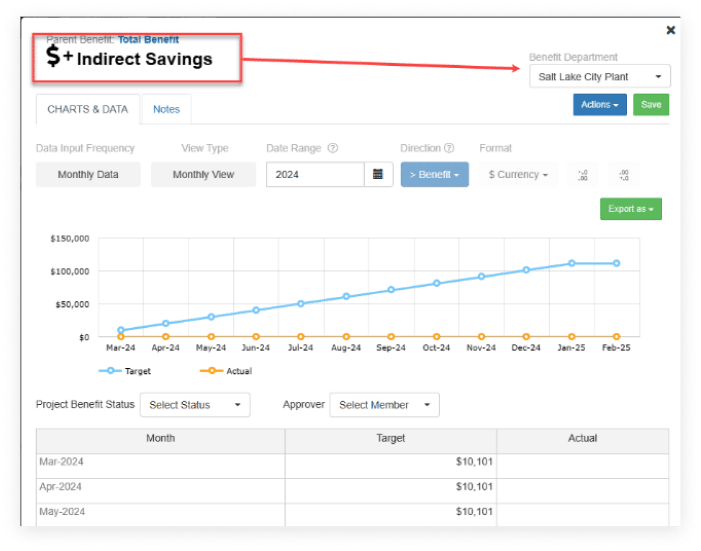Click the Mar-2024 month row label
Image resolution: width=701 pixels, height=551 pixels.
point(61,462)
